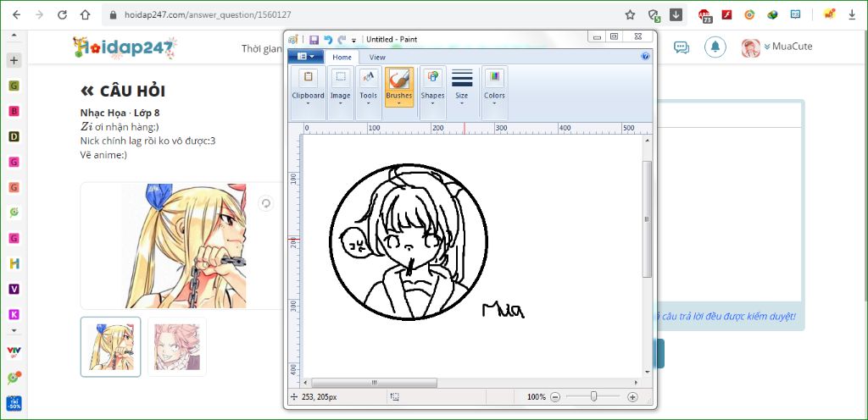Open the browser downloads arrow icon
The image size is (868, 420).
click(852, 15)
